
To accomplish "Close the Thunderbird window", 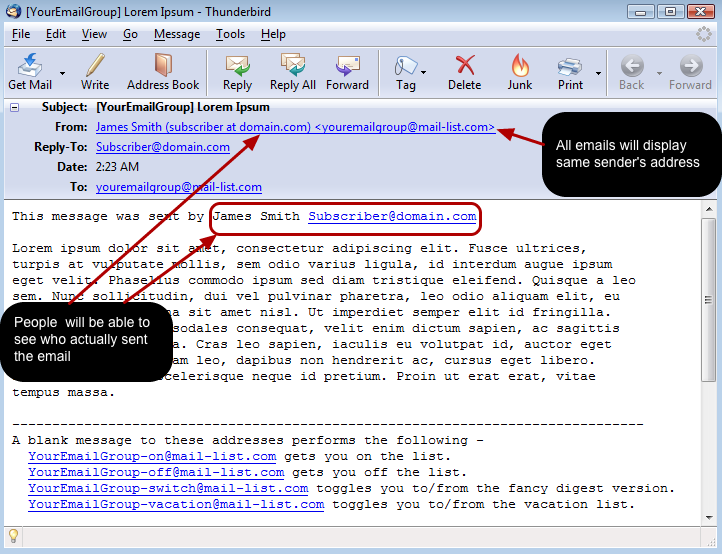I will click(700, 12).
